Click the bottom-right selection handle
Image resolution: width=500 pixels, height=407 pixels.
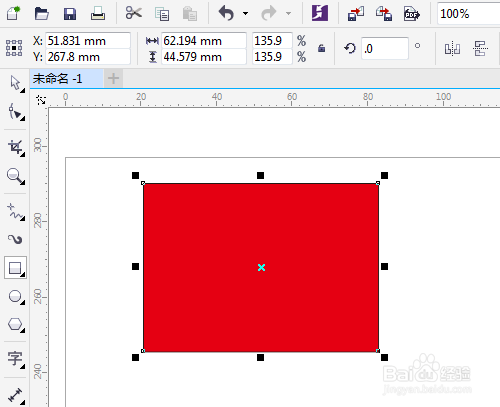[384, 357]
